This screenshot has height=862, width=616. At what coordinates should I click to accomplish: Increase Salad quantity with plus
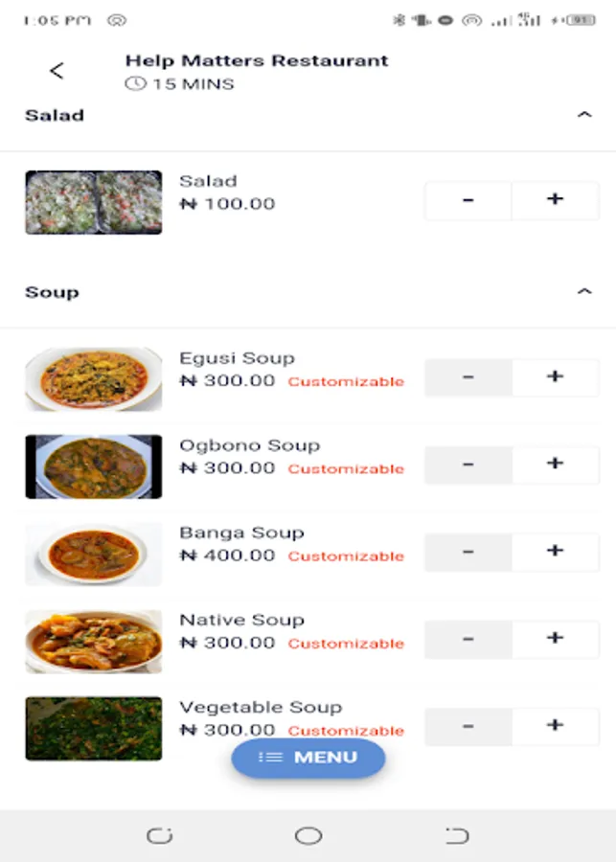coord(555,200)
